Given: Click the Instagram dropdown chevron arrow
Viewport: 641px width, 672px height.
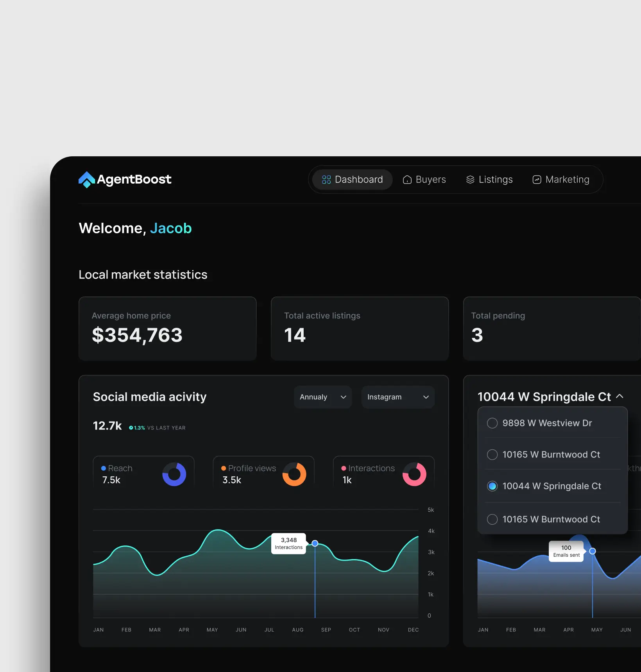Looking at the screenshot, I should coord(426,397).
